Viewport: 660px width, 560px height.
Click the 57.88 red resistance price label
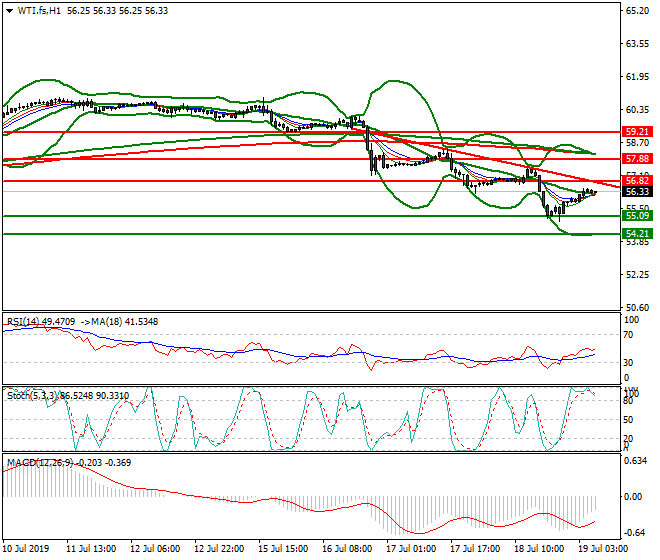637,159
